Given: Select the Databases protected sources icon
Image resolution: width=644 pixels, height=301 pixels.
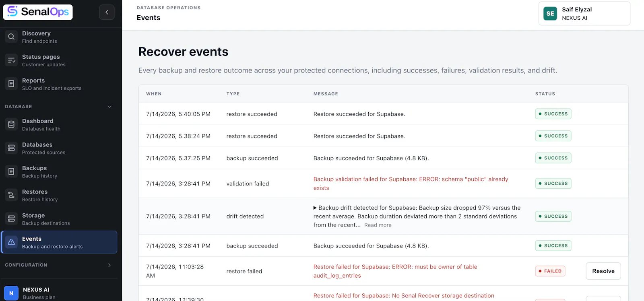Looking at the screenshot, I should pyautogui.click(x=11, y=148).
